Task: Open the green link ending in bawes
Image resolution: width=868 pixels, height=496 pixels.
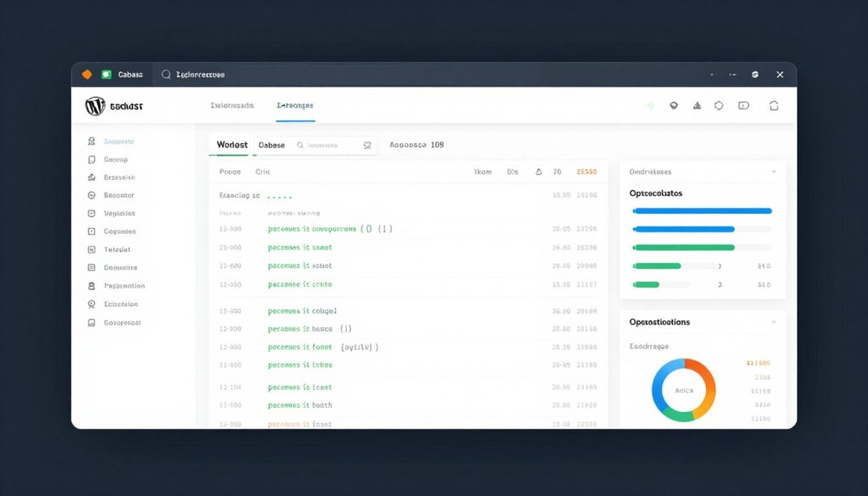Action: [300, 329]
